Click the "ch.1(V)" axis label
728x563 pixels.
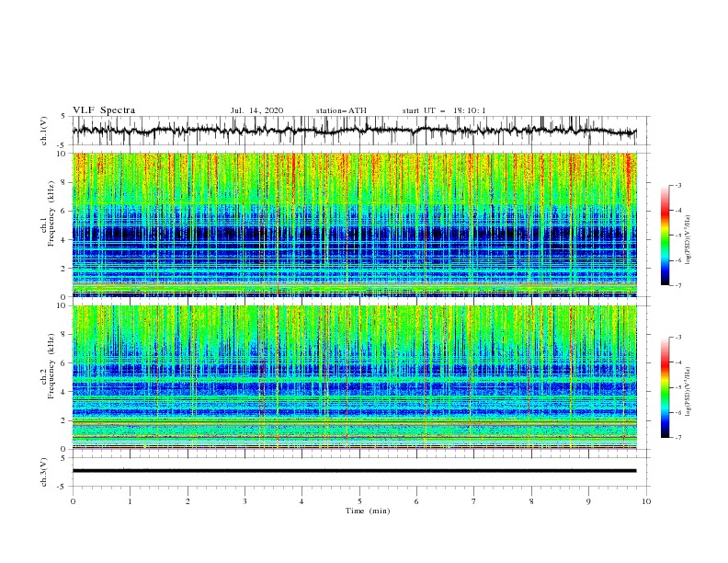point(44,131)
